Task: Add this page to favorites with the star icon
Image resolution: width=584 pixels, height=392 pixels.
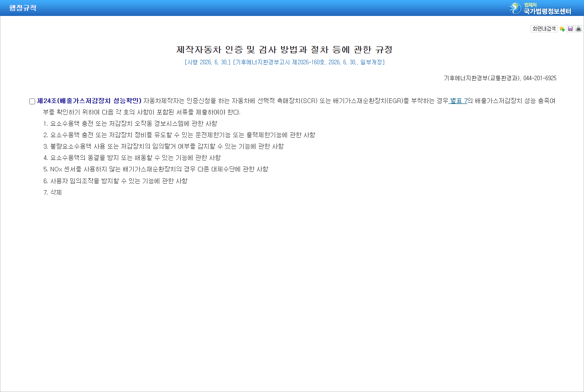Action: [x=562, y=29]
